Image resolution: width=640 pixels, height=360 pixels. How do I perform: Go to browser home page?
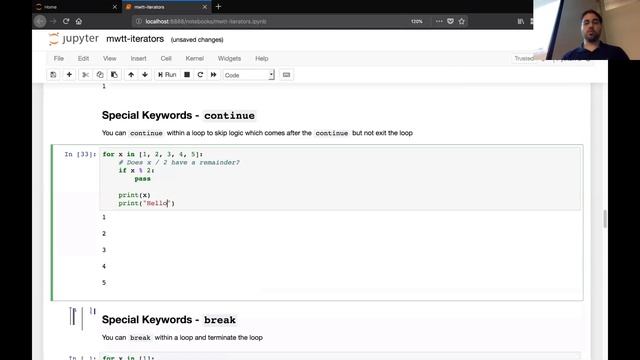[79, 21]
